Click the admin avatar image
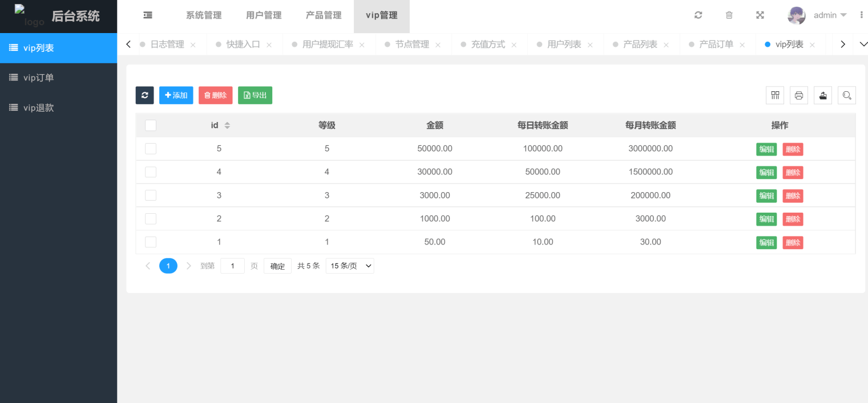The image size is (868, 403). [797, 15]
